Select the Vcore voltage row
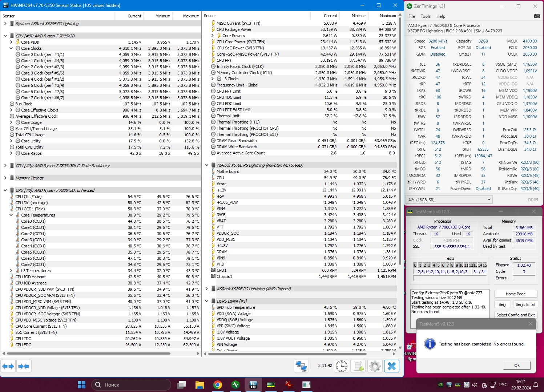 click(x=300, y=184)
